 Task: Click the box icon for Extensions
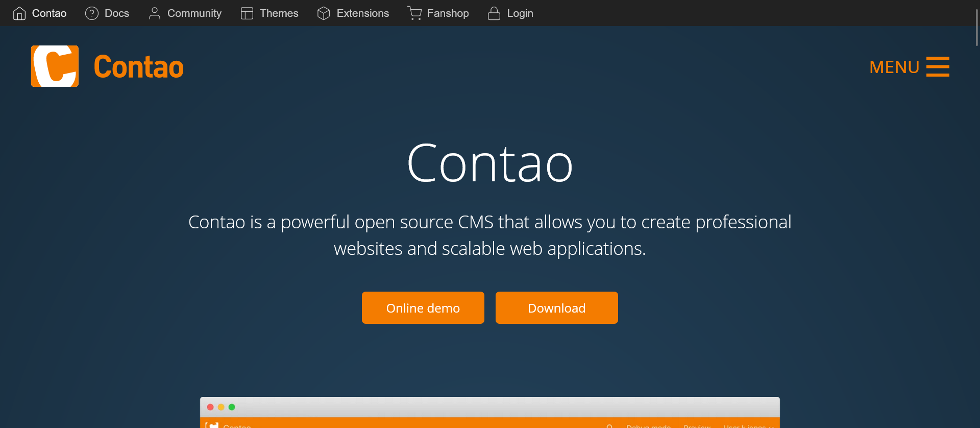[324, 13]
